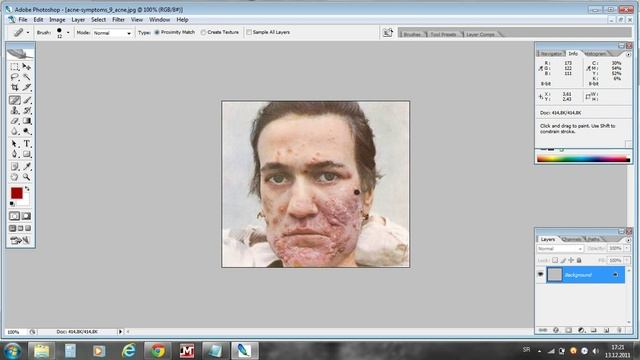
Task: Select the Rectangular Marquee tool
Action: (14, 67)
